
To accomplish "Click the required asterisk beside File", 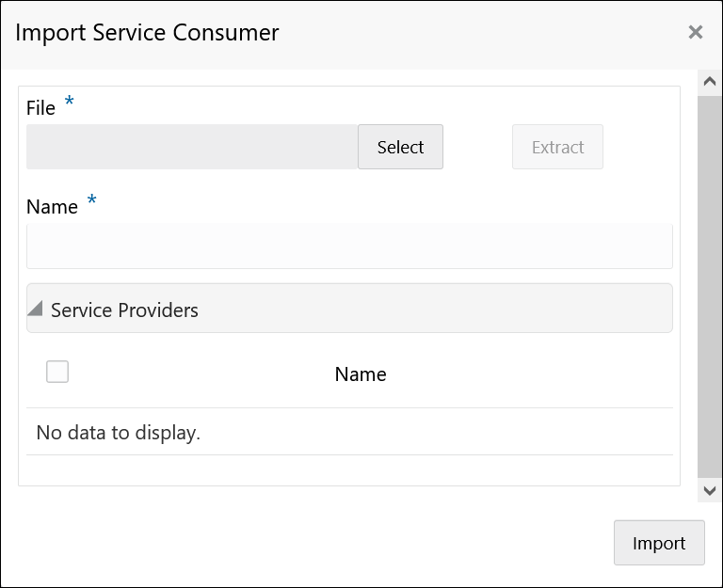I will point(69,102).
